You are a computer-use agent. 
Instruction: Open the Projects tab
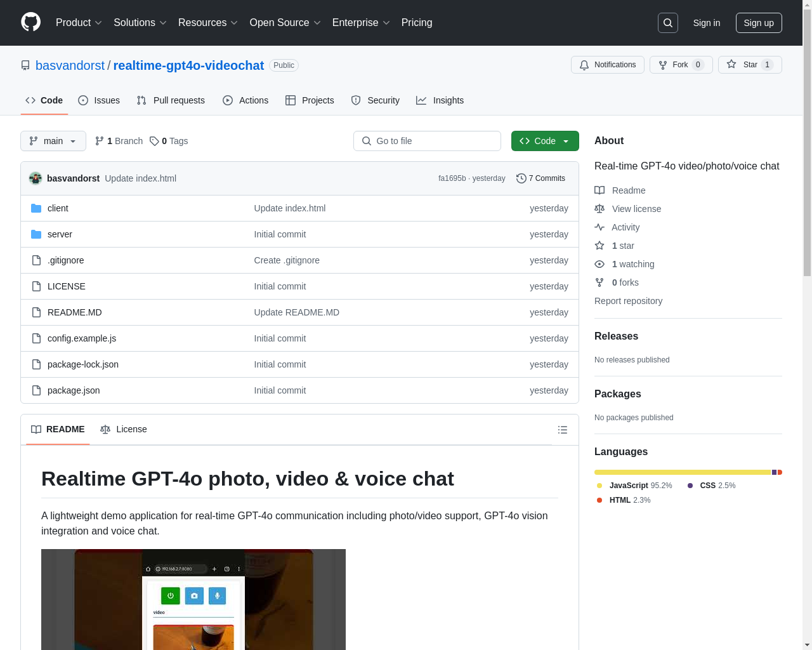click(310, 100)
